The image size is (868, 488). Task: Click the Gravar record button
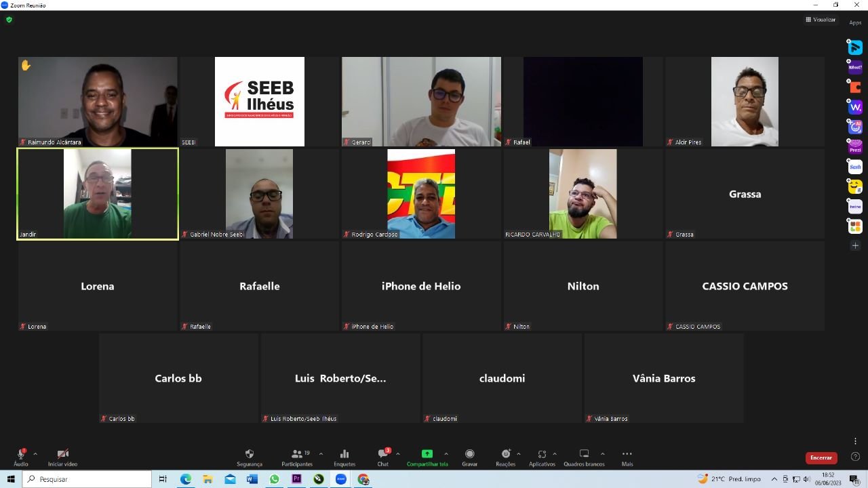469,457
